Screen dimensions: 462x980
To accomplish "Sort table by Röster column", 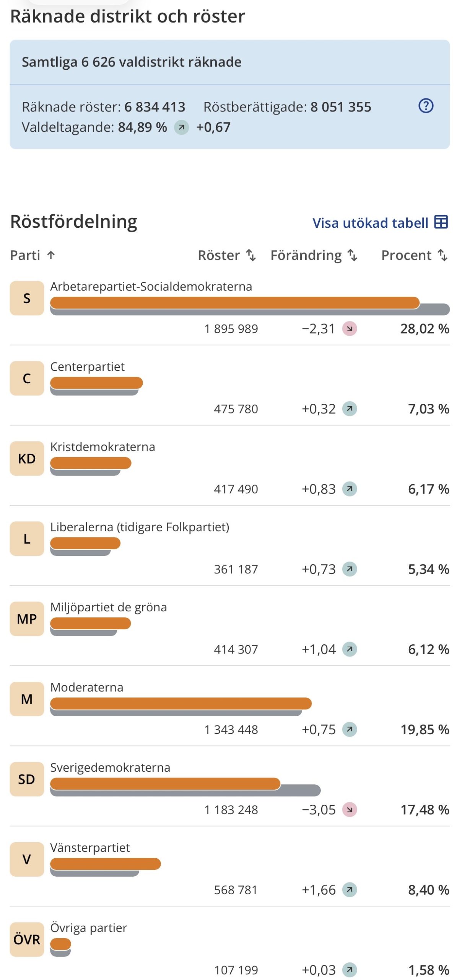I will 227,255.
